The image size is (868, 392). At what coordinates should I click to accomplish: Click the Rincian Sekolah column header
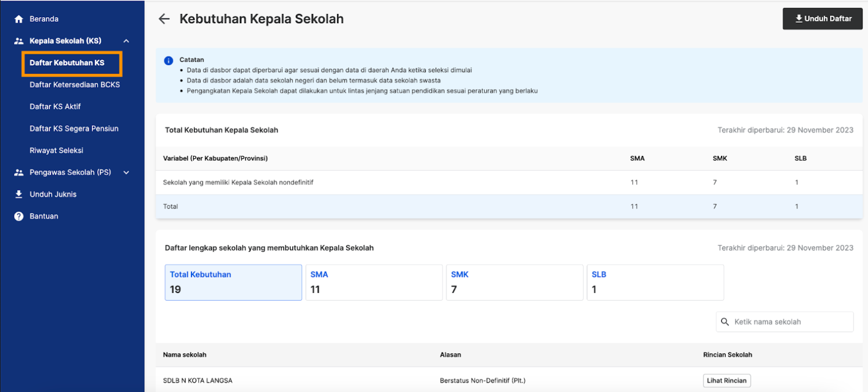click(728, 355)
